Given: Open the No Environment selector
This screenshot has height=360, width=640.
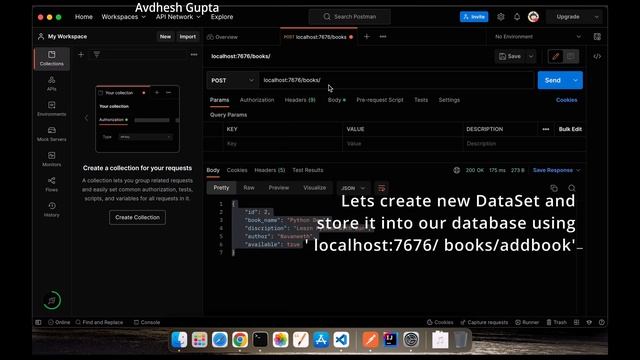Looking at the screenshot, I should pos(537,37).
